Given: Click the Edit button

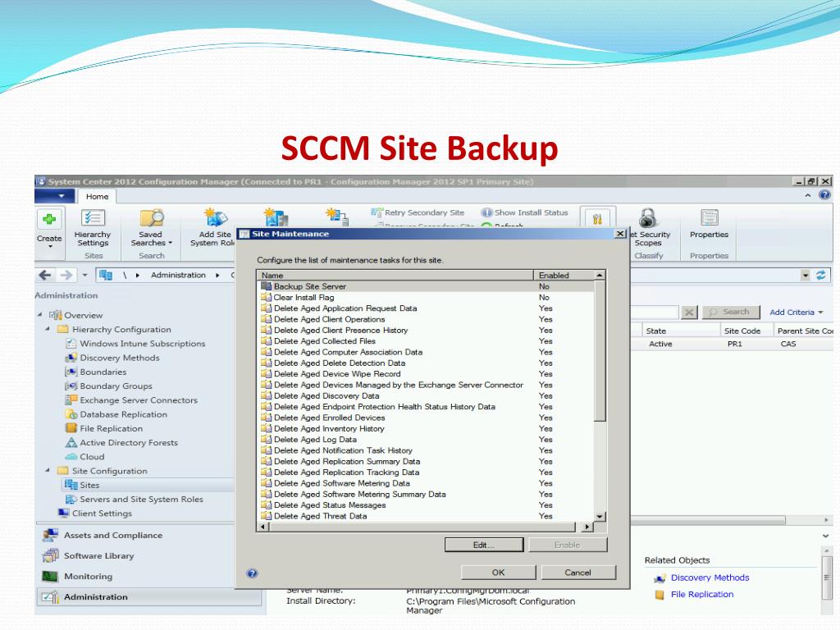Looking at the screenshot, I should point(484,545).
